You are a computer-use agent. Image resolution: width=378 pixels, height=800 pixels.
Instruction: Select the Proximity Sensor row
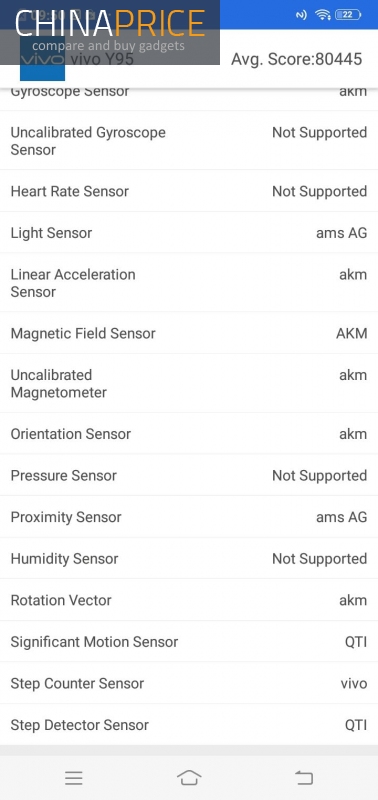point(189,517)
